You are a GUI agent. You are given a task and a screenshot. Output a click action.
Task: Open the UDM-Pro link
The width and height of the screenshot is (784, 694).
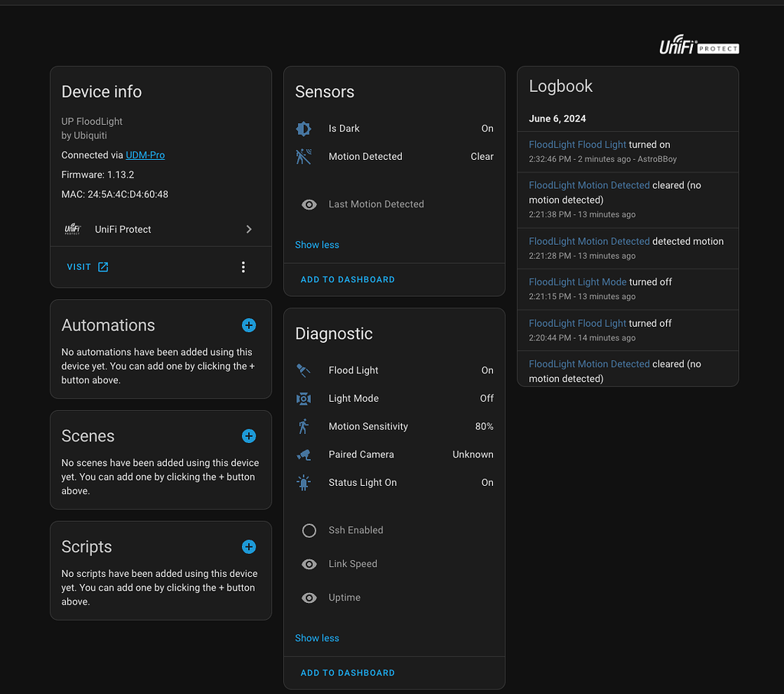[145, 155]
